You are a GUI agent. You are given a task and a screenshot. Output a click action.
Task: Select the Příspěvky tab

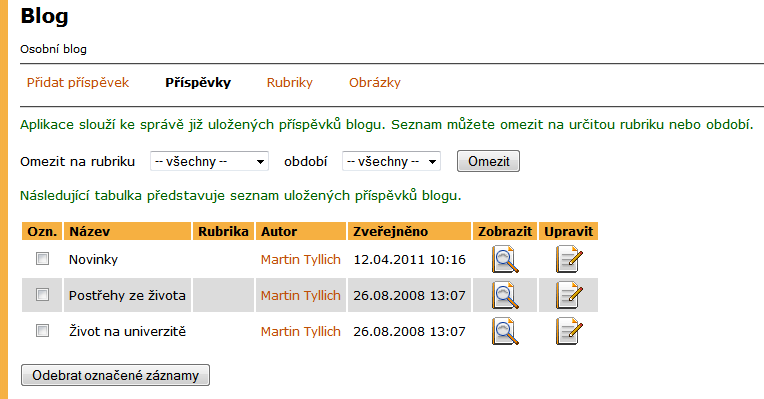198,82
